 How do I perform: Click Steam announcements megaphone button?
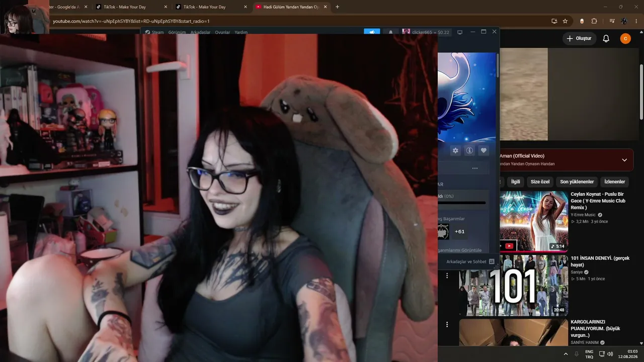point(372,32)
